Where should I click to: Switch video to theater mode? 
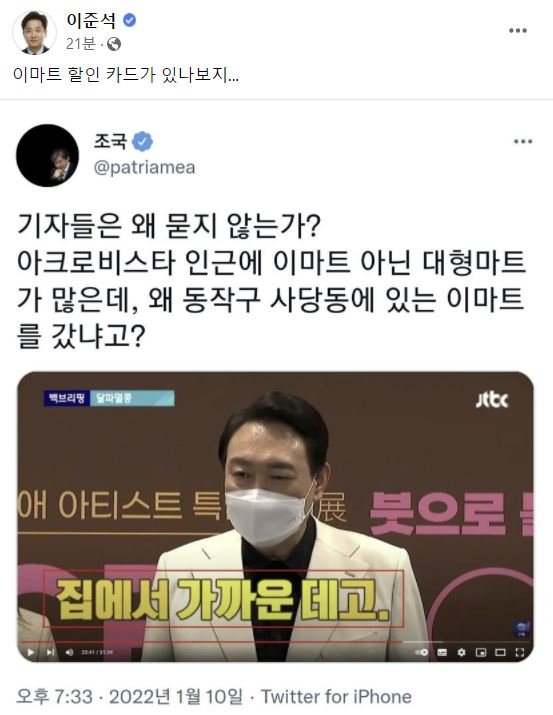point(500,652)
